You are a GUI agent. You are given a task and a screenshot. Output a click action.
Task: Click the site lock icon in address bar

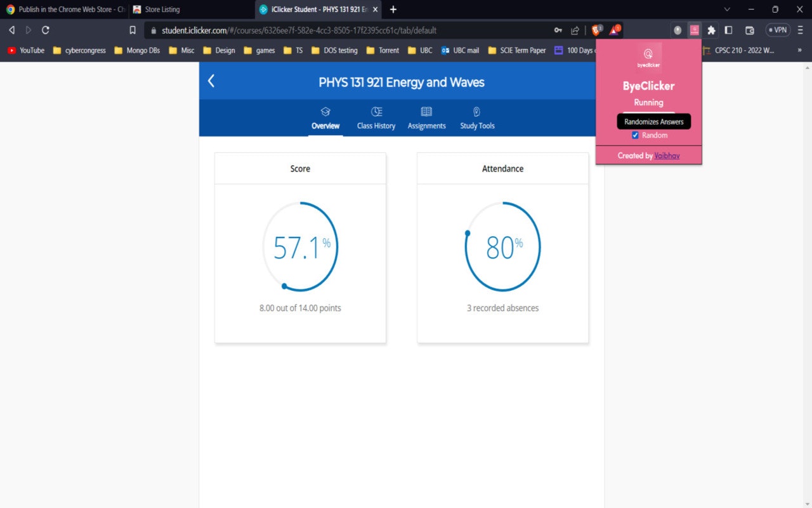click(x=153, y=30)
